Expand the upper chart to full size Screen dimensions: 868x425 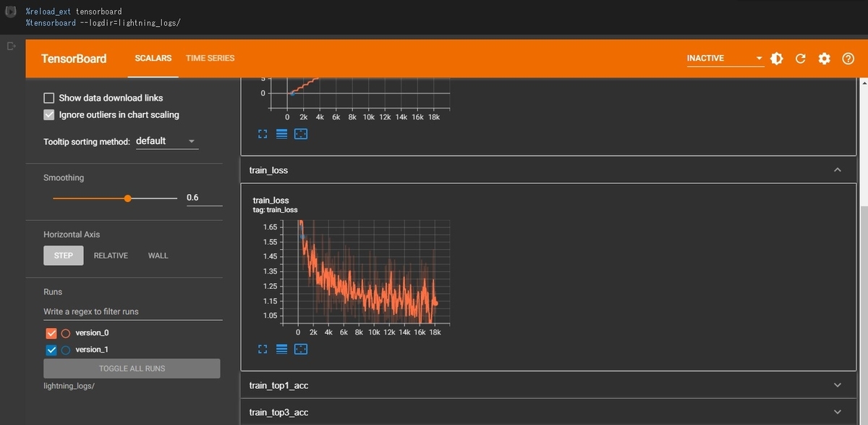[263, 135]
